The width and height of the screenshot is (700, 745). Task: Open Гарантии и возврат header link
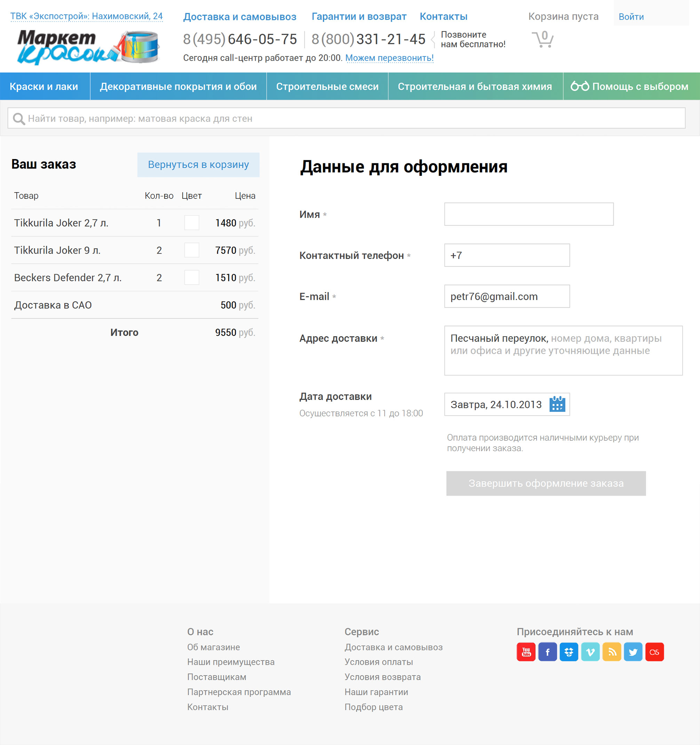click(359, 16)
